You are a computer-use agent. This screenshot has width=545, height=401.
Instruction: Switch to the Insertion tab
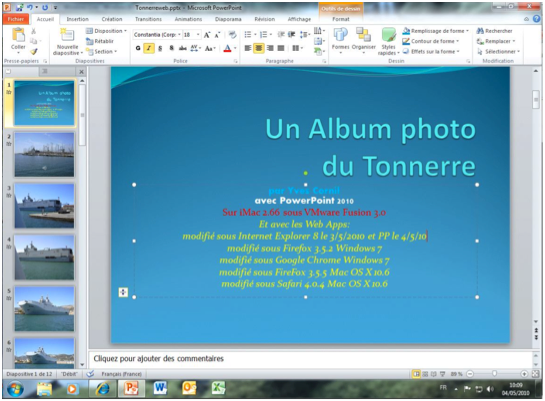78,19
